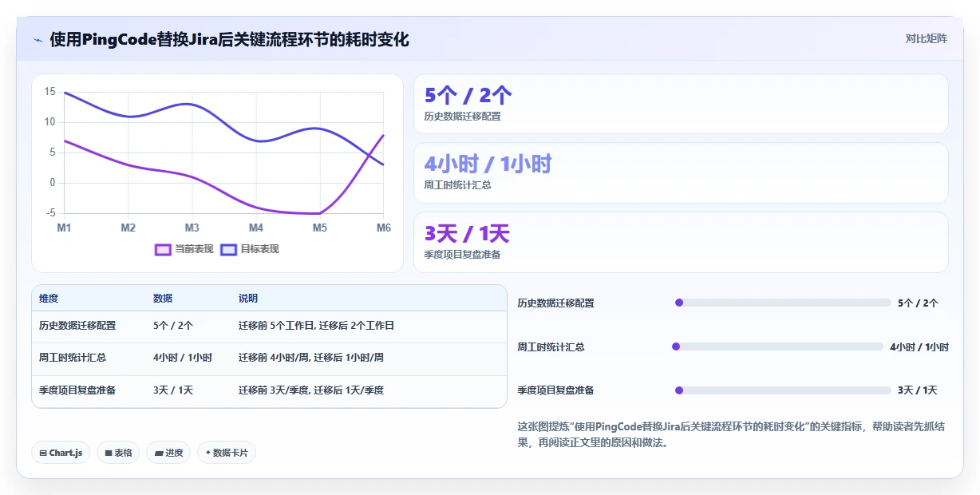This screenshot has height=495, width=980.
Task: Click the 表格 tag chip
Action: point(118,453)
